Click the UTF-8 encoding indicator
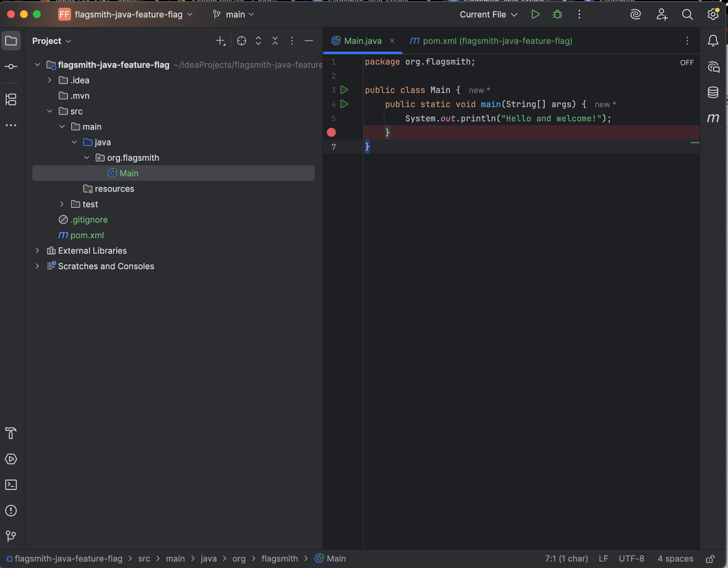The height and width of the screenshot is (568, 728). [631, 559]
